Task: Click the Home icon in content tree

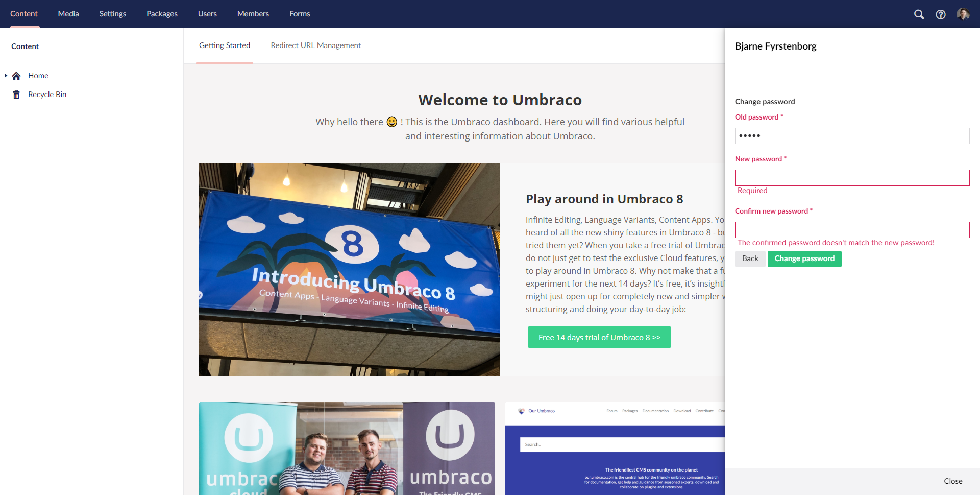Action: point(16,75)
